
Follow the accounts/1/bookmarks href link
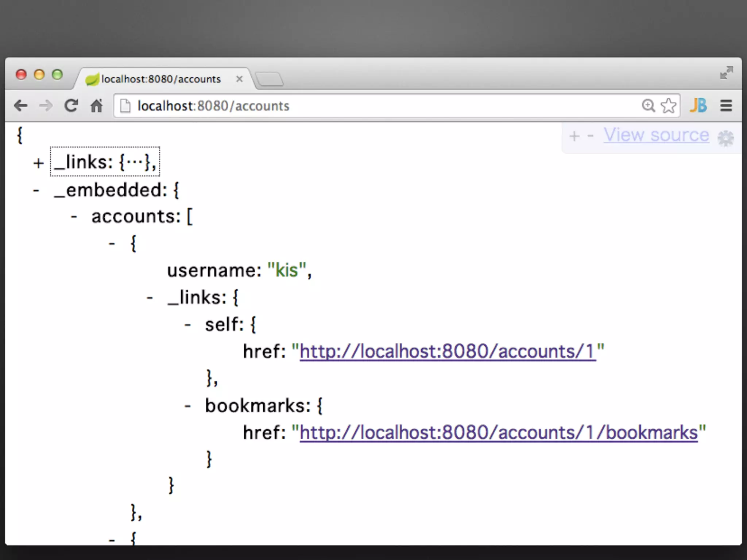498,433
